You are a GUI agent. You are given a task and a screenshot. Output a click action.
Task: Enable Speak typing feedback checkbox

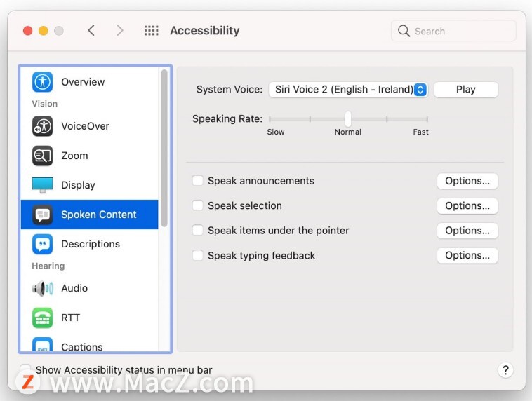point(198,255)
